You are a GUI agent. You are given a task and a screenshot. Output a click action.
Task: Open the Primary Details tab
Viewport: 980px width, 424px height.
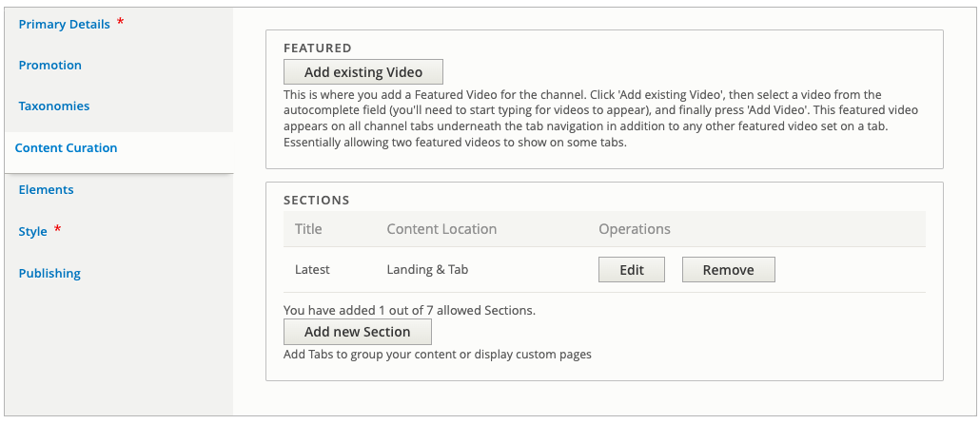[64, 25]
